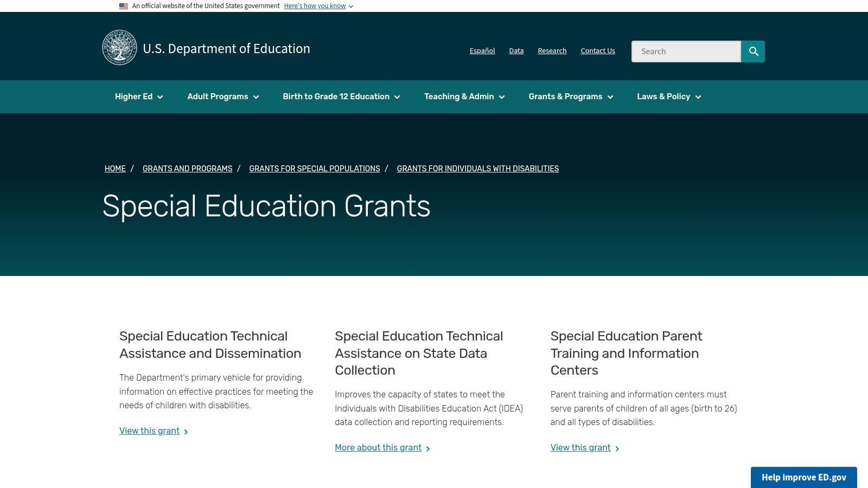Click the Español link
Image resolution: width=868 pixels, height=488 pixels.
click(482, 50)
